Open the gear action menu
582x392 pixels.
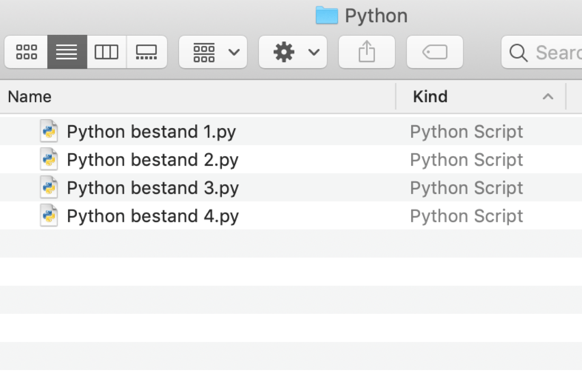click(x=293, y=52)
